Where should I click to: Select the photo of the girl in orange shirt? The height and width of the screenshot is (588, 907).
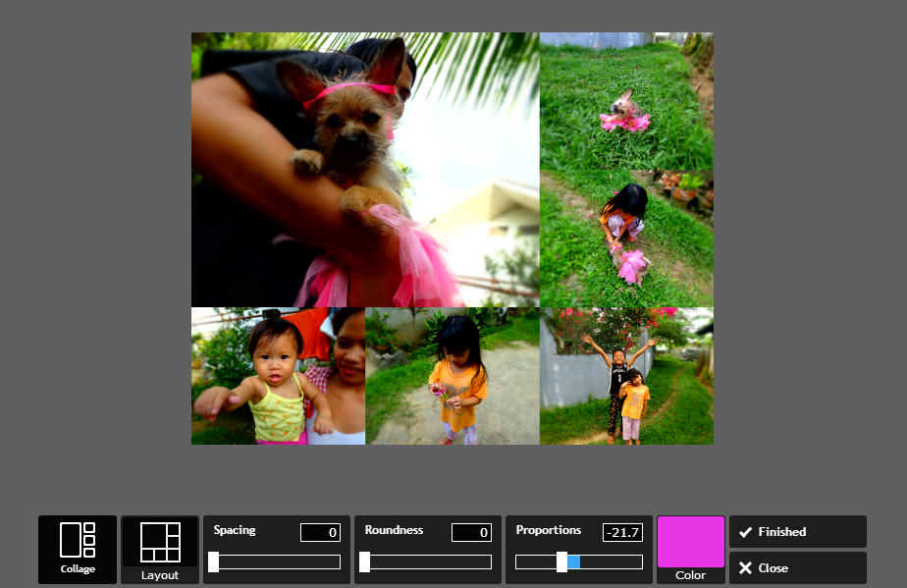coord(452,375)
